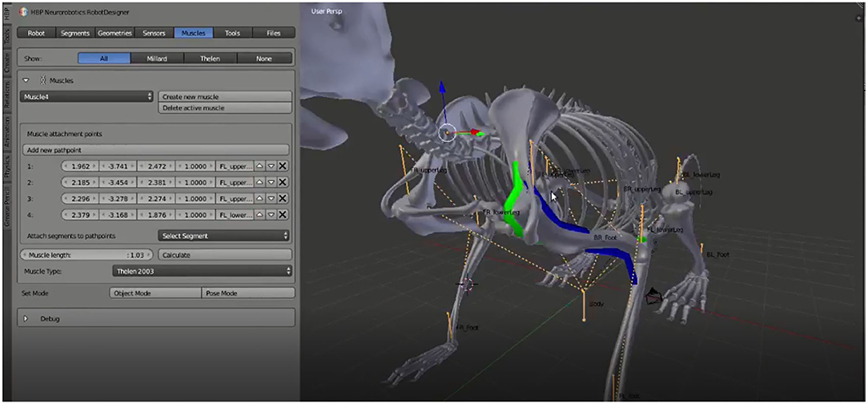This screenshot has height=404, width=868.
Task: Move pathpoint 2 up with arrow icon
Action: coord(259,183)
